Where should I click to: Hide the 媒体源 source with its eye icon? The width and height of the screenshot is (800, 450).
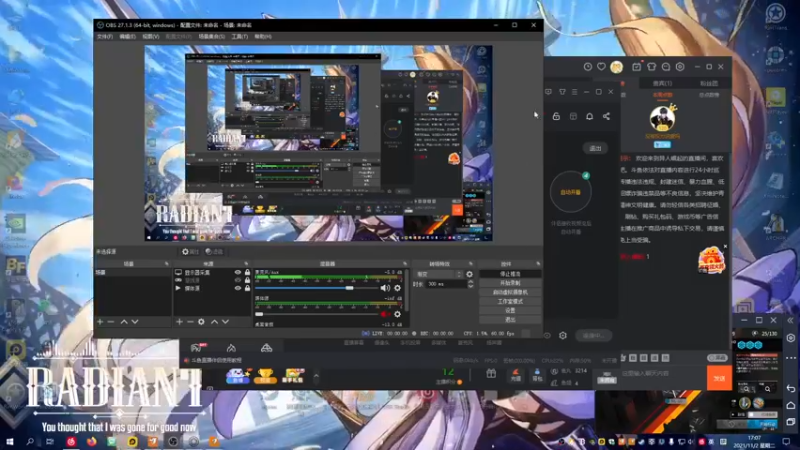238,288
